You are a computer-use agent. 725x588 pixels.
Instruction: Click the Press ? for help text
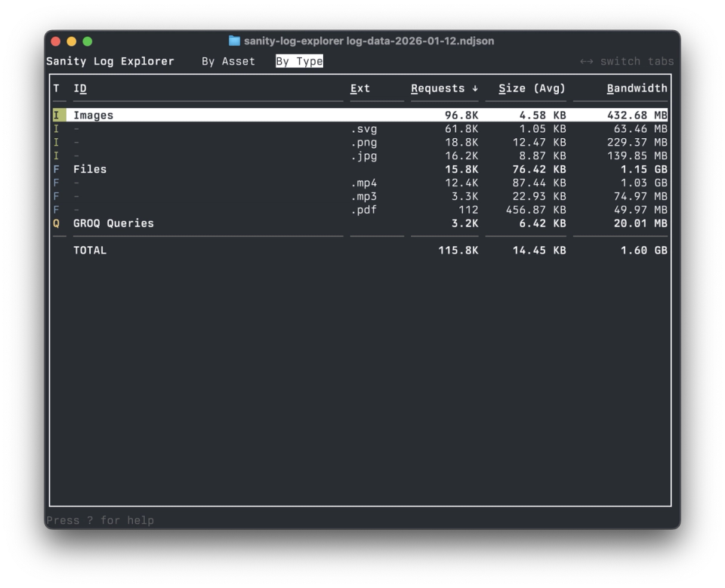pos(99,520)
